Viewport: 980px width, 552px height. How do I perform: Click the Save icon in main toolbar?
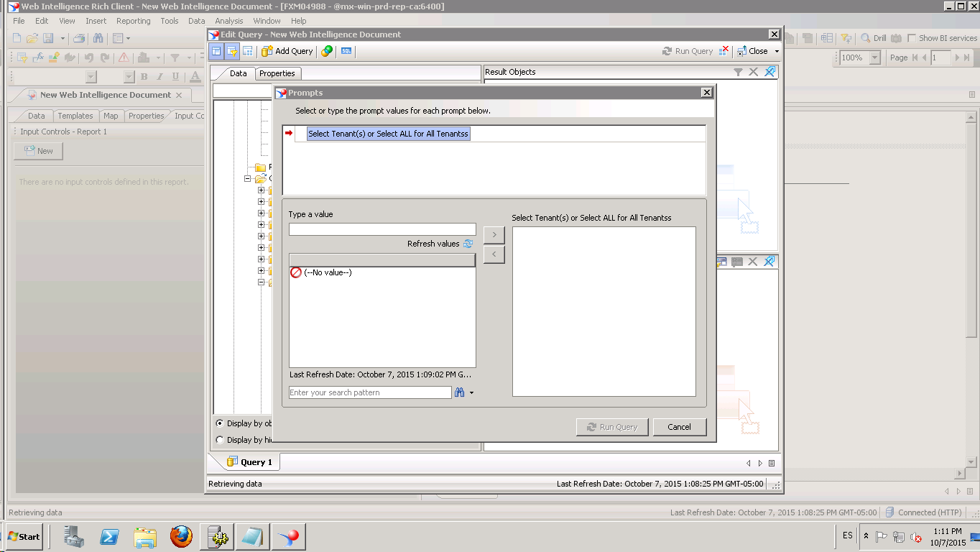pyautogui.click(x=48, y=38)
